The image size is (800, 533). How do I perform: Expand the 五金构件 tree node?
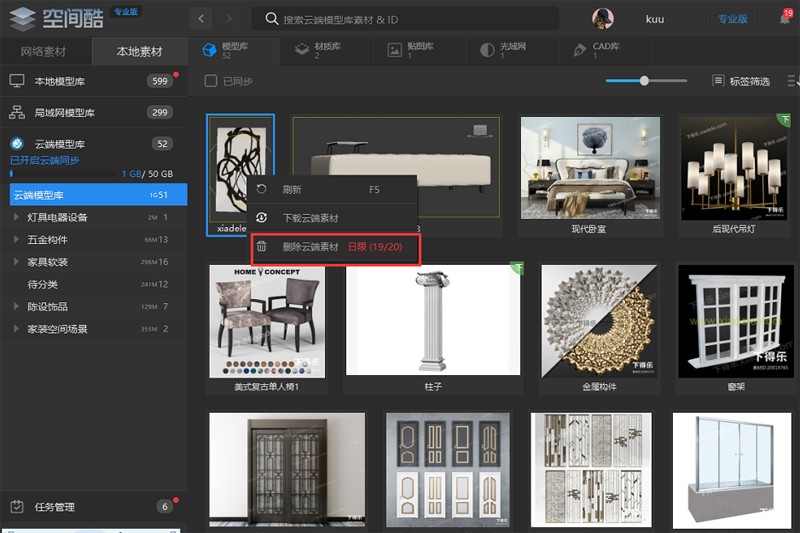click(16, 239)
